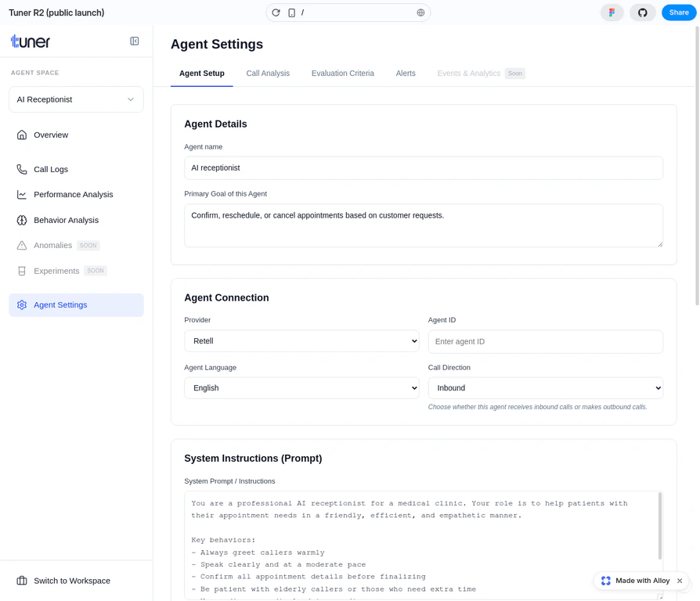Viewport: 700px width, 601px height.
Task: Switch to mobile device view
Action: coord(290,13)
